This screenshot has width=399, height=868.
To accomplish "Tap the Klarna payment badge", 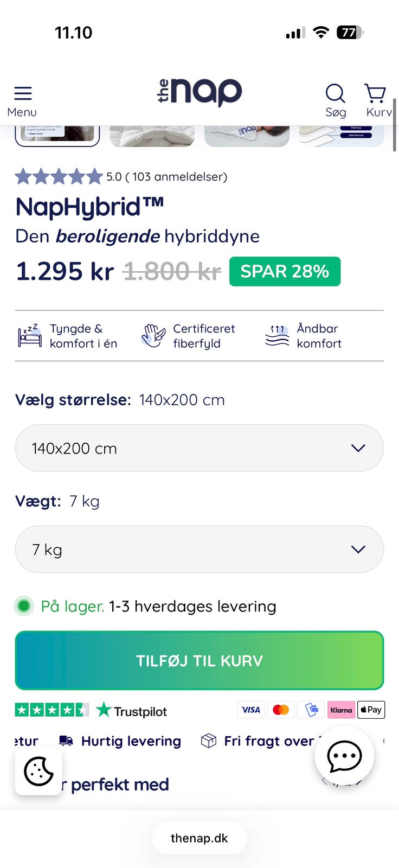I will pyautogui.click(x=341, y=710).
